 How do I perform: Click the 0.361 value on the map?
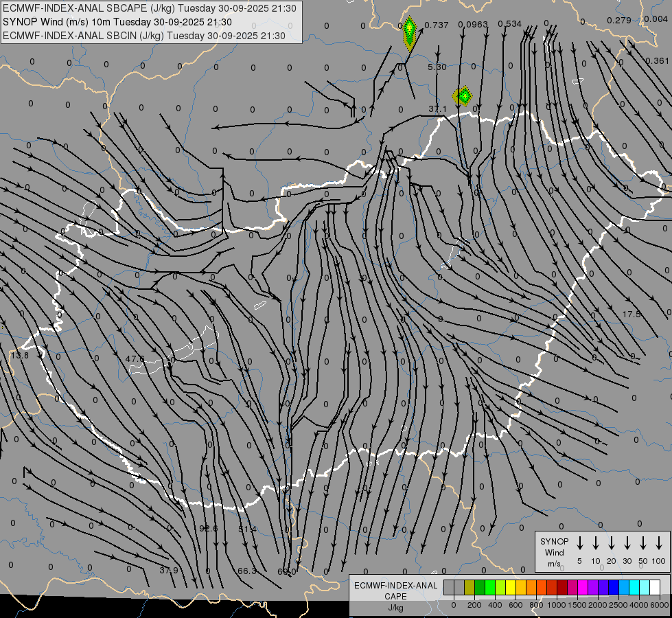pyautogui.click(x=657, y=60)
